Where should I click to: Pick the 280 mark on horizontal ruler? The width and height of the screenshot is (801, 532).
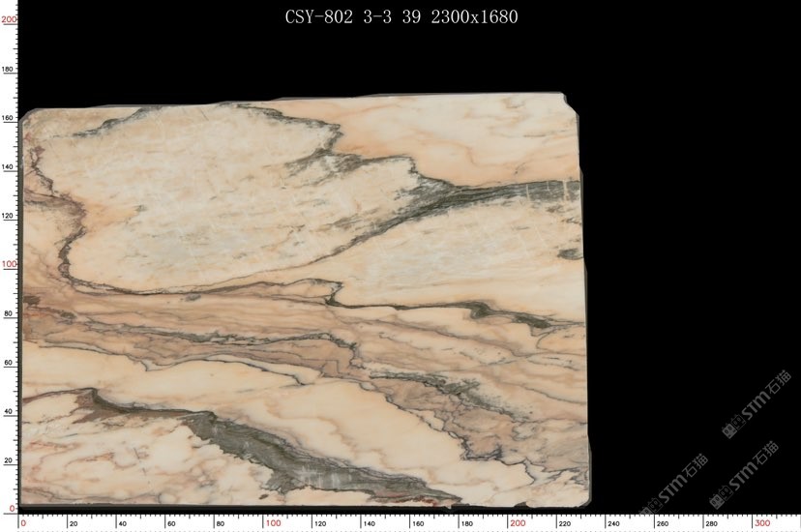[x=711, y=524]
